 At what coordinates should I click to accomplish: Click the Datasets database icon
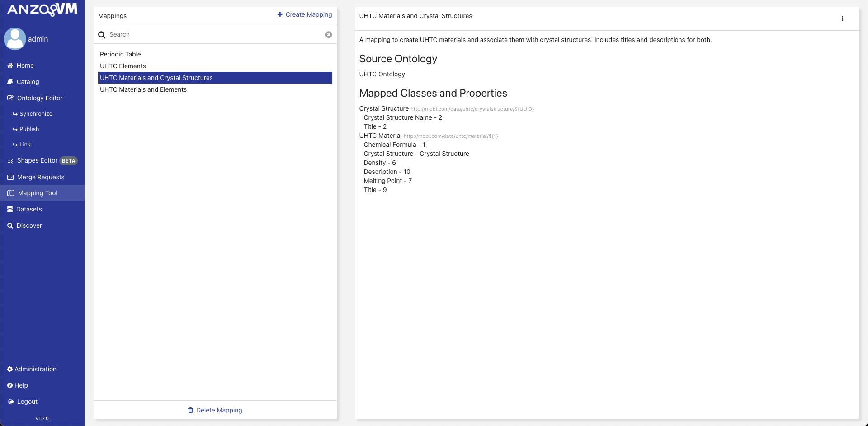coord(10,209)
